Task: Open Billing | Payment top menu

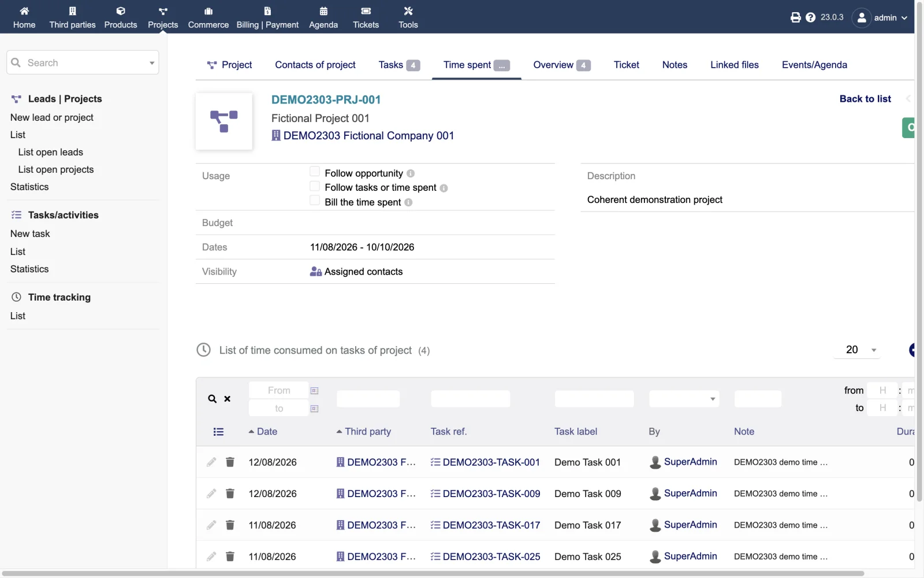Action: point(267,17)
